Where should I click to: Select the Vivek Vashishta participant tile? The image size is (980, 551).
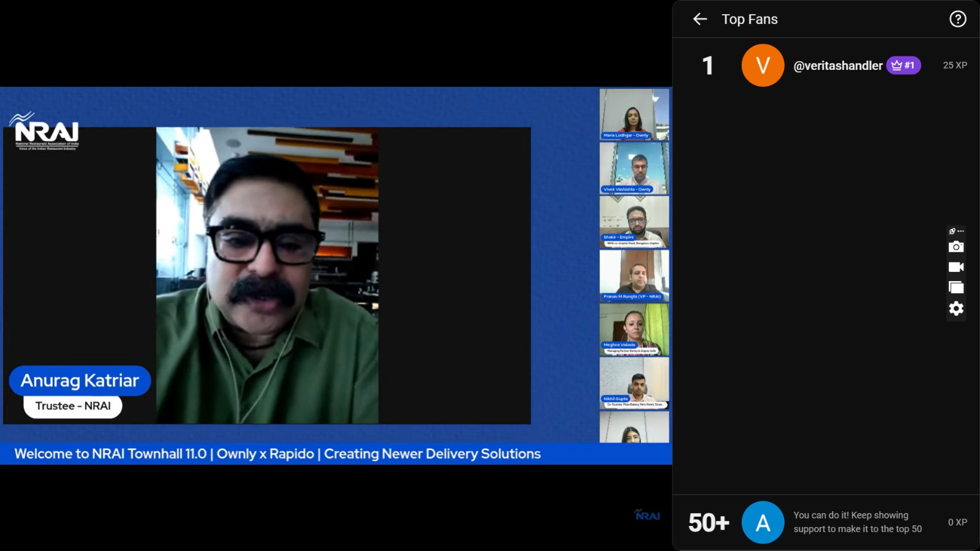(634, 168)
